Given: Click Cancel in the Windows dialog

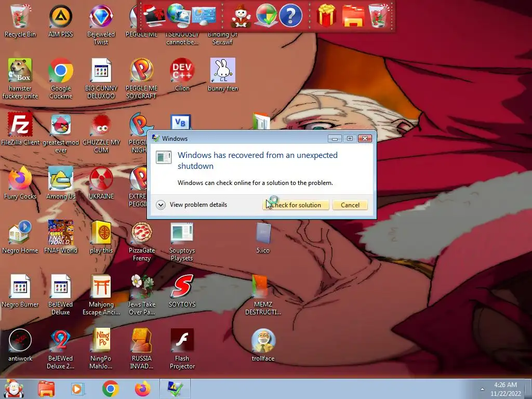Looking at the screenshot, I should pyautogui.click(x=350, y=205).
